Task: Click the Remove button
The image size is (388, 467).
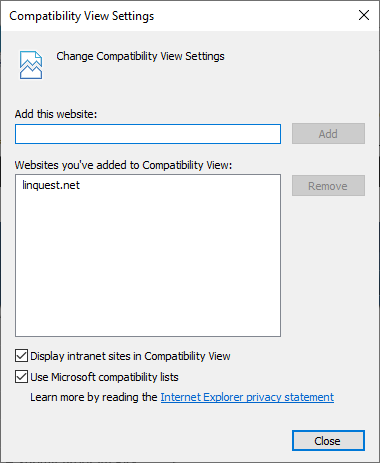Action: [x=328, y=186]
